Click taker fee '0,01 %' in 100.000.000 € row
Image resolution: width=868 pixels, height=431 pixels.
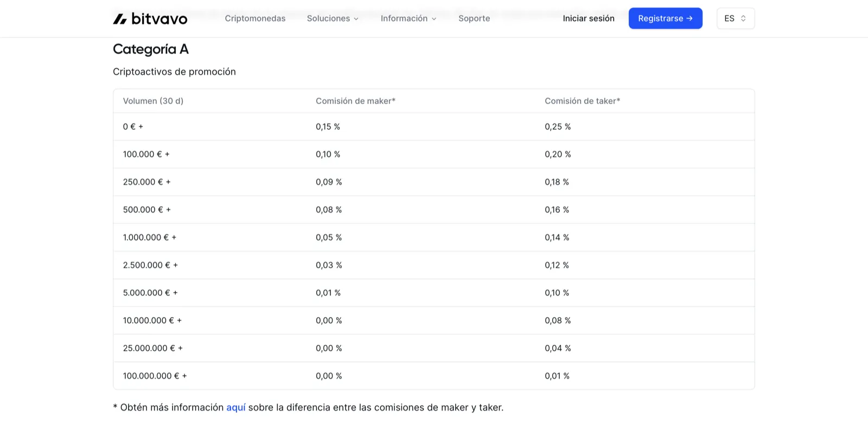point(557,375)
